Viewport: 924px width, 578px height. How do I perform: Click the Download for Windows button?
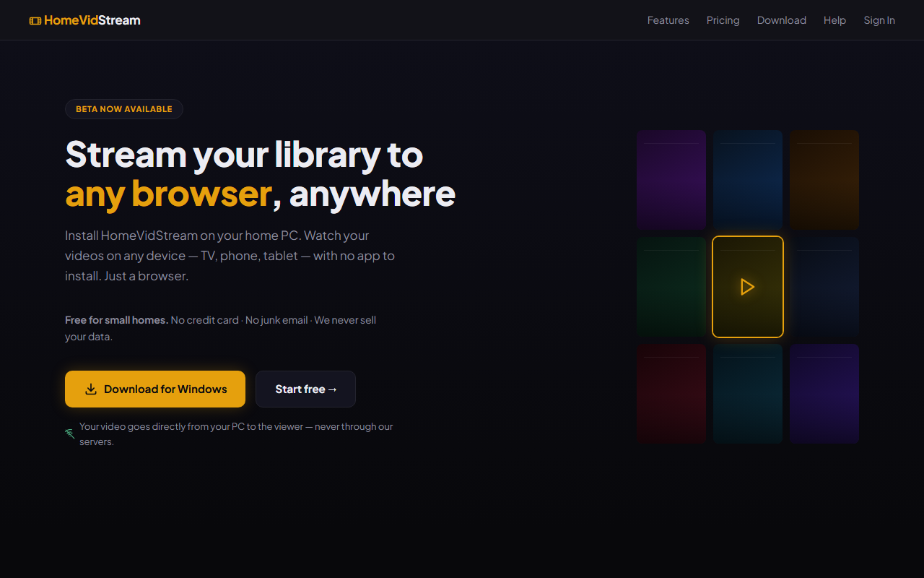(155, 389)
